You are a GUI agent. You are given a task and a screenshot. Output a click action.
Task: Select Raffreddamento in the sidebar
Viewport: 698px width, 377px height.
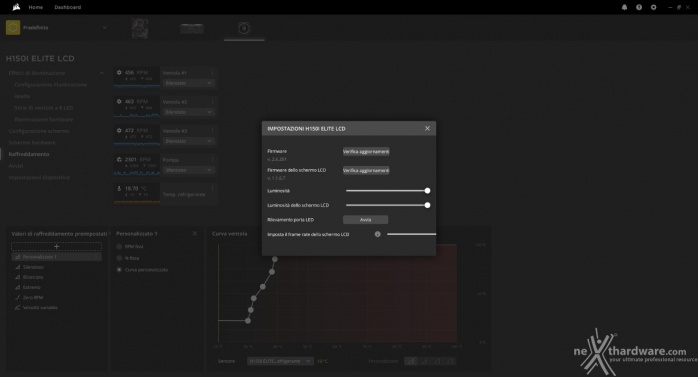29,154
